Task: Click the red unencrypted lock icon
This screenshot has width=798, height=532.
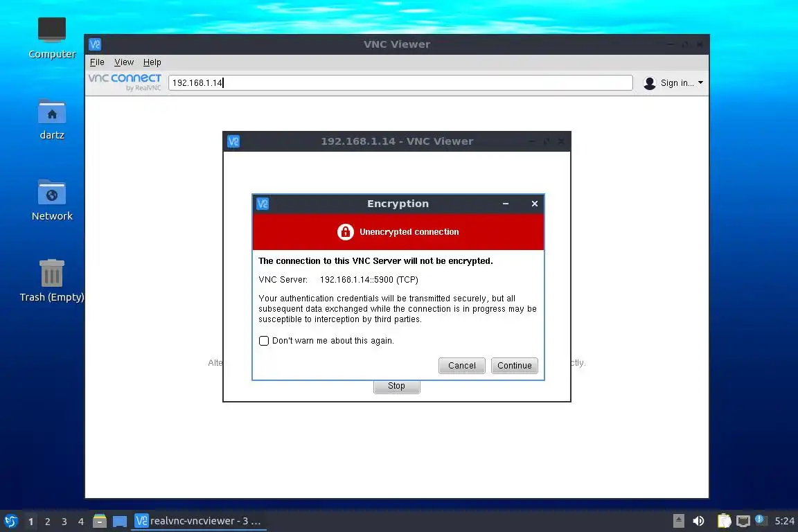Action: click(345, 231)
